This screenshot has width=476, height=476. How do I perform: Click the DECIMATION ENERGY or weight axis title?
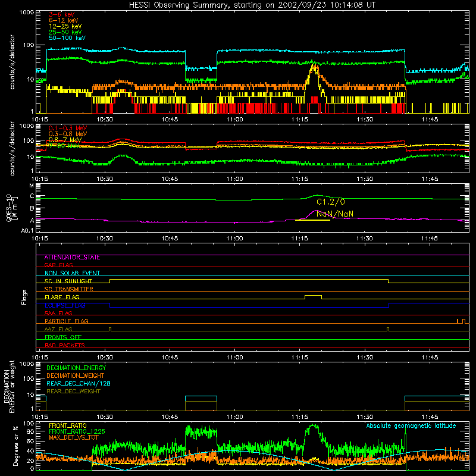9,386
